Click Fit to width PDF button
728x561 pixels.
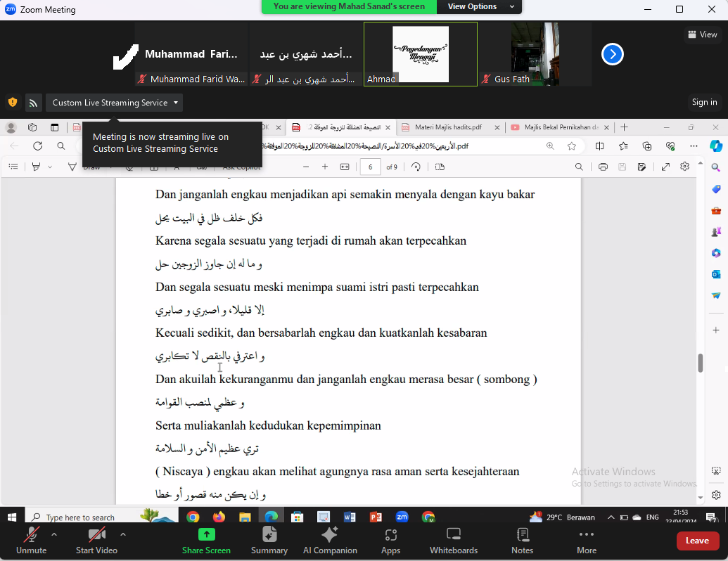(x=345, y=167)
